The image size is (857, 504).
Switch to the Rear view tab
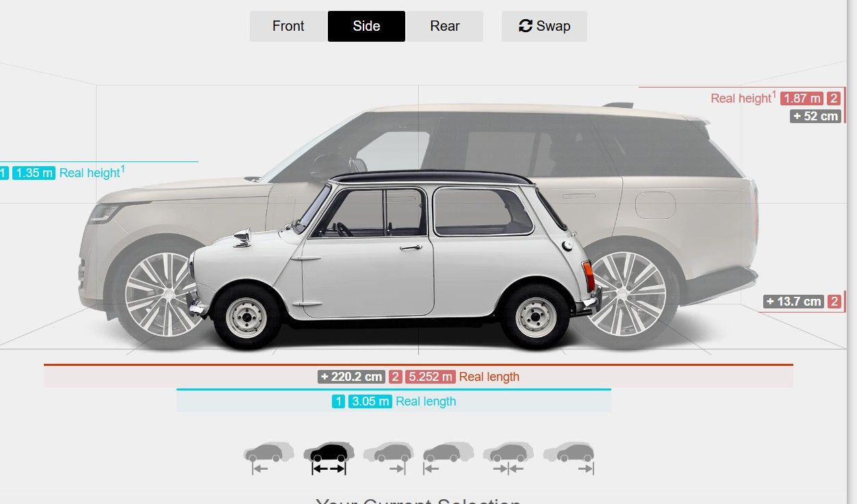tap(445, 26)
